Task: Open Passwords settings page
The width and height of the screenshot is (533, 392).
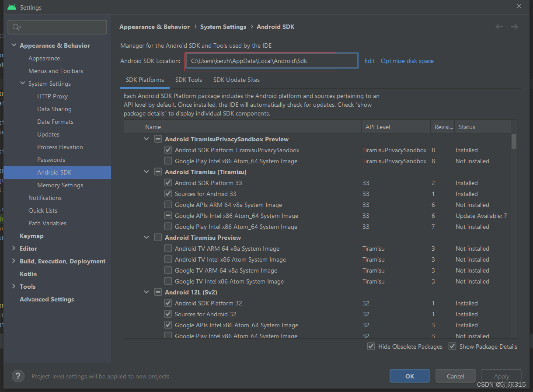Action: point(51,160)
